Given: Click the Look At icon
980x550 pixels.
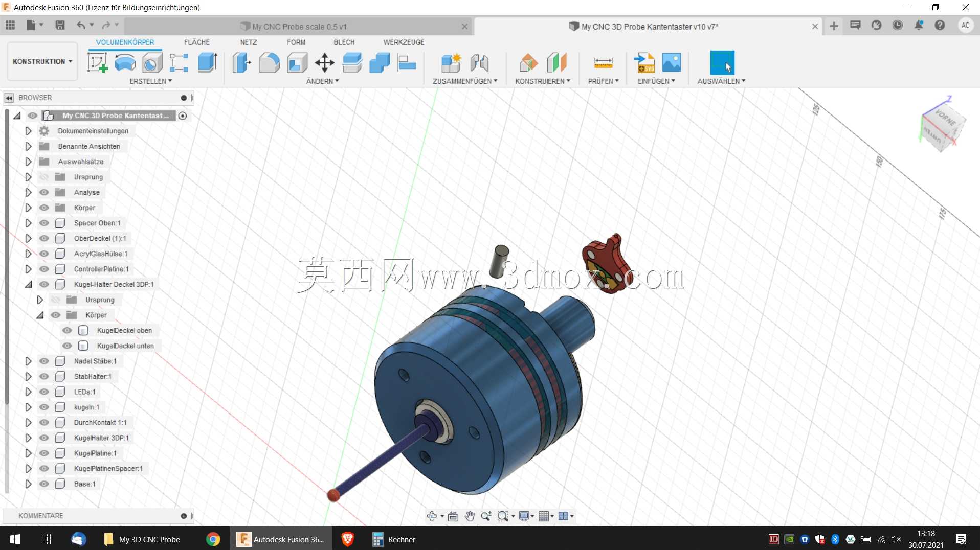Looking at the screenshot, I should click(x=453, y=516).
